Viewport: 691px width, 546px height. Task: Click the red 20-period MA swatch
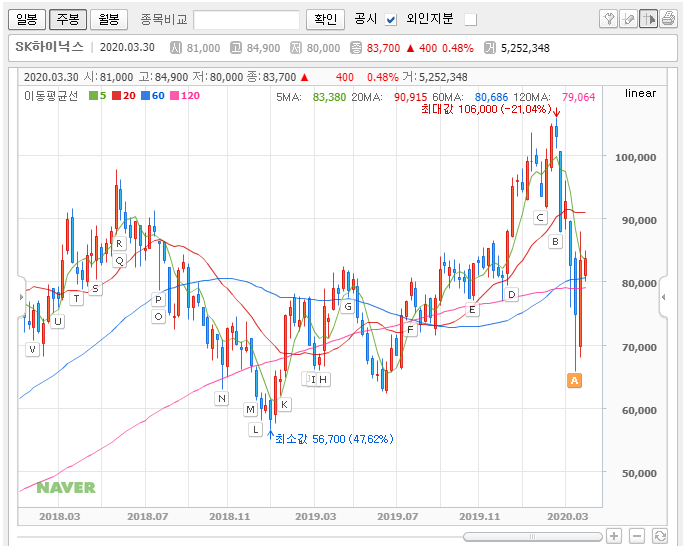(x=116, y=96)
